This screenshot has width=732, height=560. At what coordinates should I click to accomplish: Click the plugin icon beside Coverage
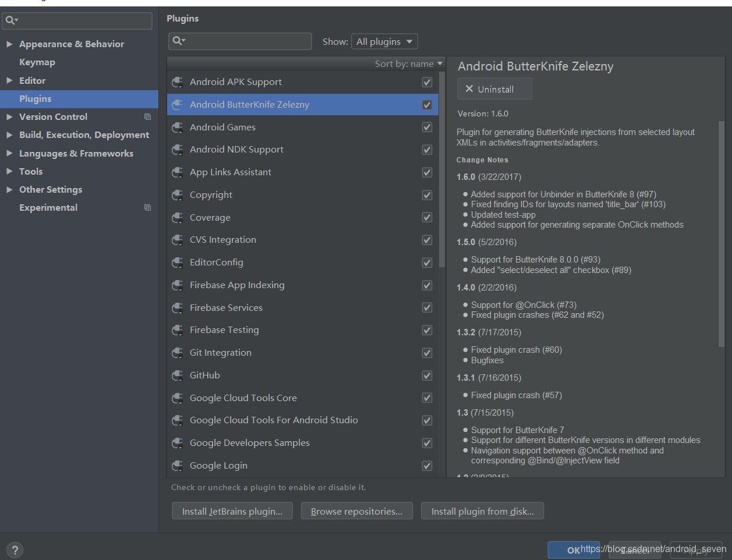tap(178, 218)
